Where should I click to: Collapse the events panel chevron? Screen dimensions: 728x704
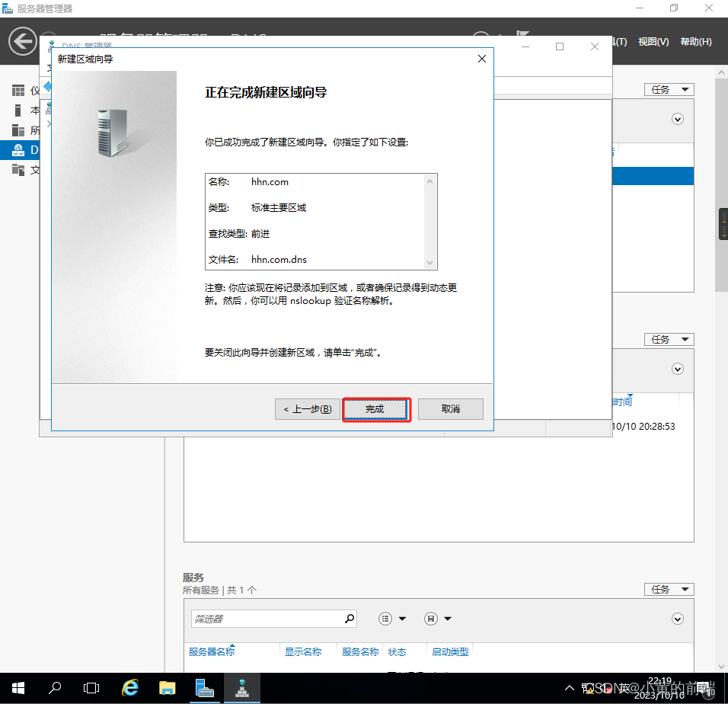(x=678, y=370)
